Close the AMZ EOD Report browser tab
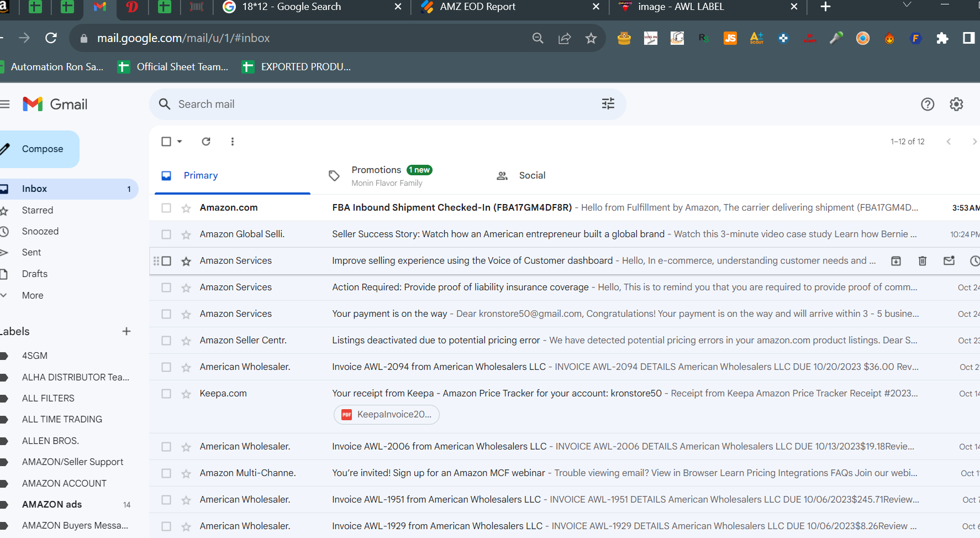Screen dimensions: 980x538 point(596,7)
